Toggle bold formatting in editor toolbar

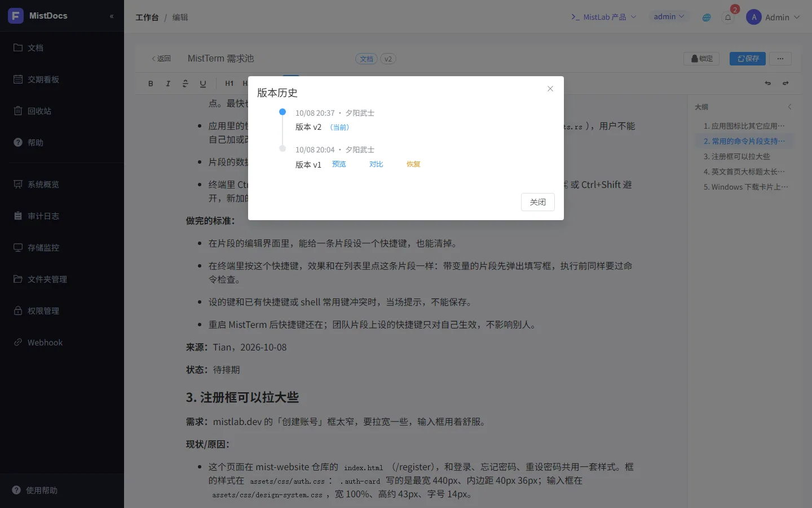[151, 84]
